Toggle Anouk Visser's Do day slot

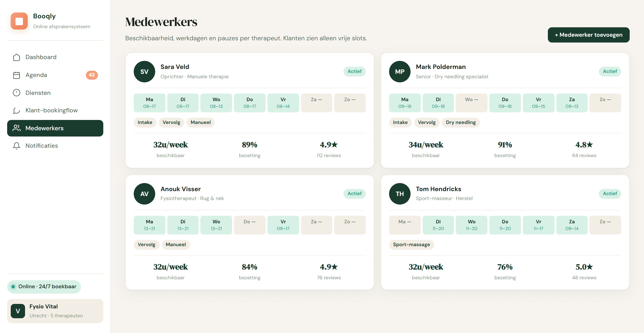[x=250, y=225]
